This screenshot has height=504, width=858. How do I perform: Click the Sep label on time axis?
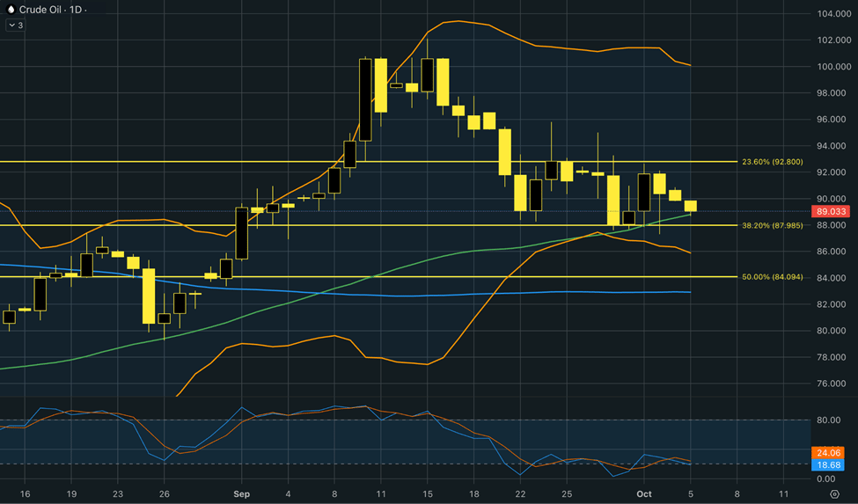[241, 494]
